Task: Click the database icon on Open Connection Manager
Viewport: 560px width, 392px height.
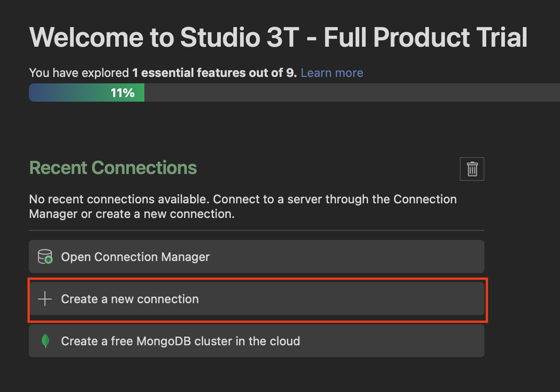Action: 45,257
